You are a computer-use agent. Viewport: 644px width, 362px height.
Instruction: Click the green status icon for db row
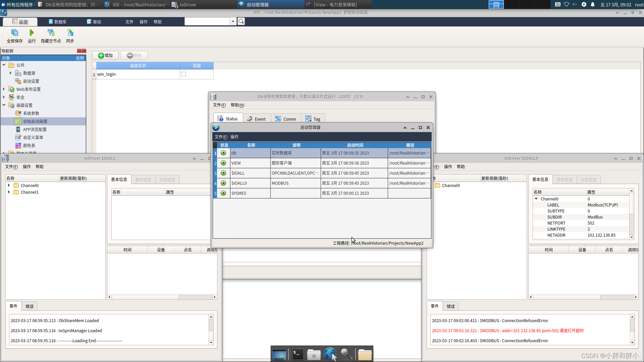pyautogui.click(x=223, y=153)
